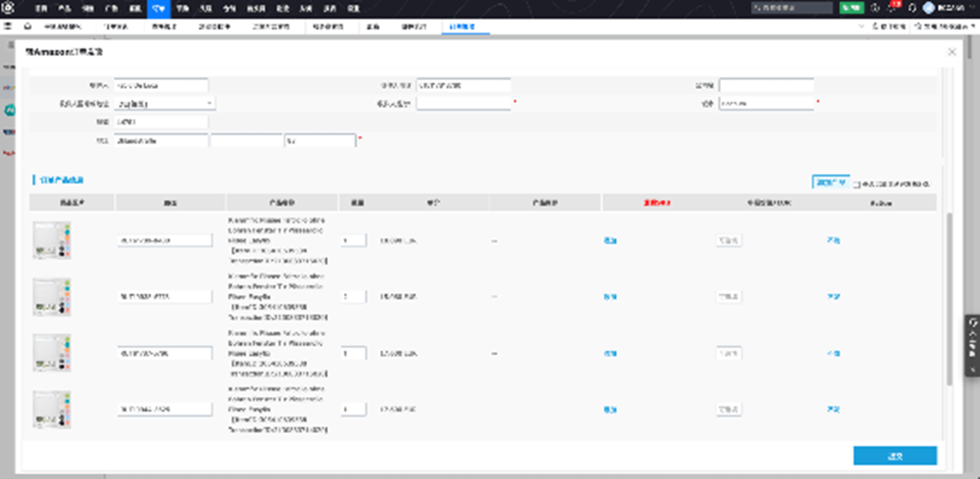980x479 pixels.
Task: Click the product table's vertical scrollbar
Action: (x=949, y=298)
